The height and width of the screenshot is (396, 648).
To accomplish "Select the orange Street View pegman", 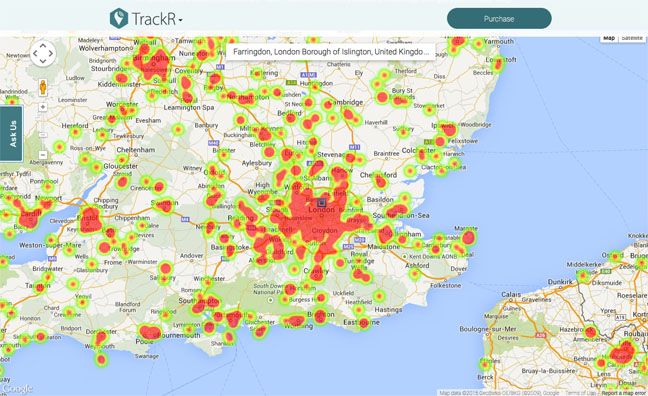I will 43,87.
